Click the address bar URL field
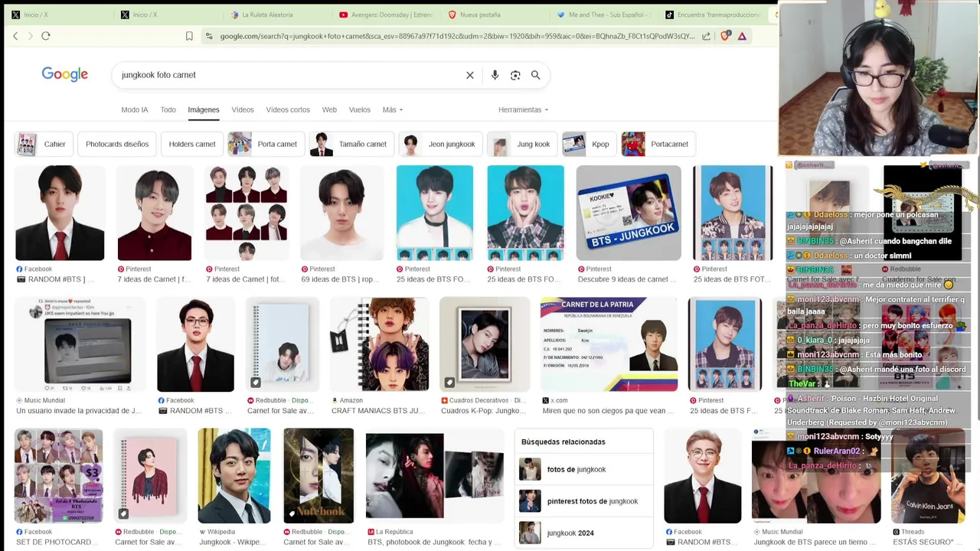The height and width of the screenshot is (551, 980). pyautogui.click(x=457, y=36)
